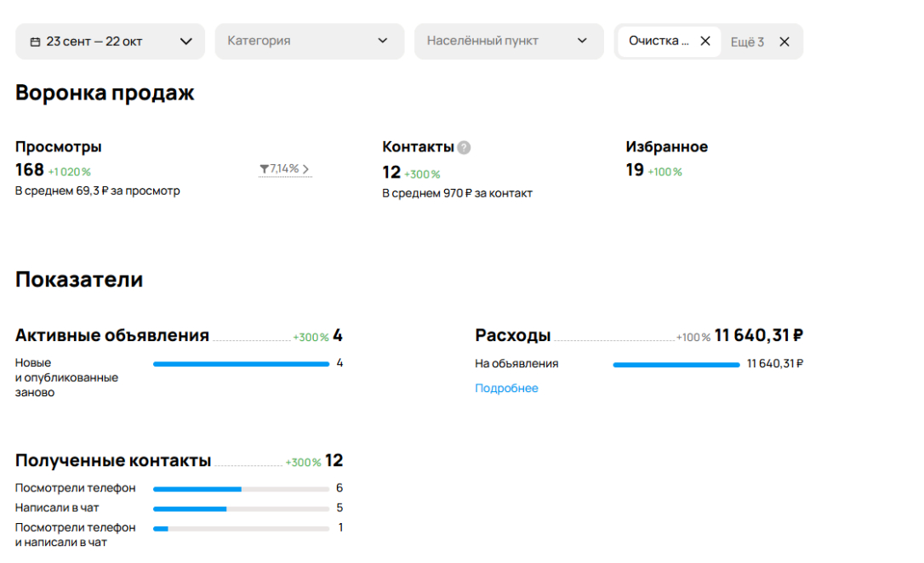Clear all filters with rightmost X
Image resolution: width=924 pixels, height=563 pixels.
click(x=784, y=42)
